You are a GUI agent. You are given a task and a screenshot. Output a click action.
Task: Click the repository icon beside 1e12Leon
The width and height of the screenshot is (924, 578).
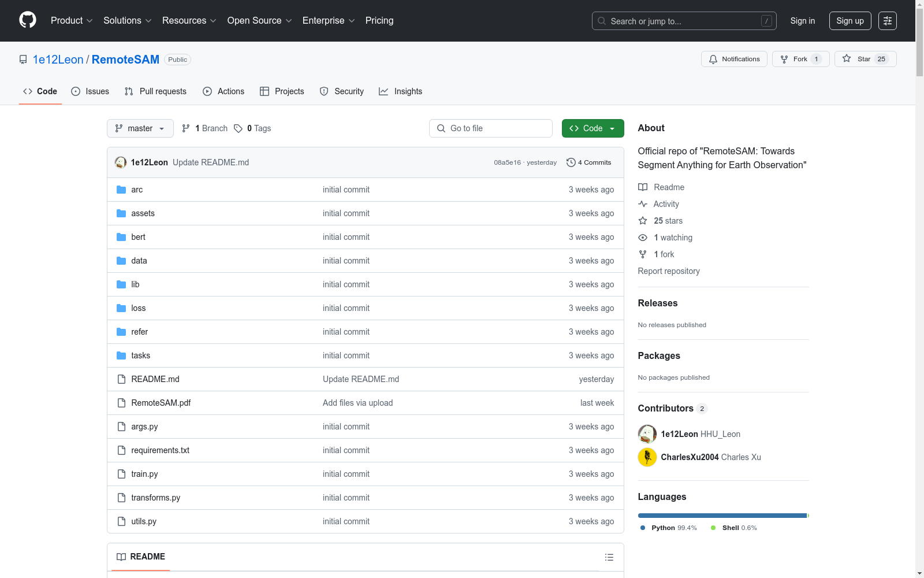tap(23, 60)
